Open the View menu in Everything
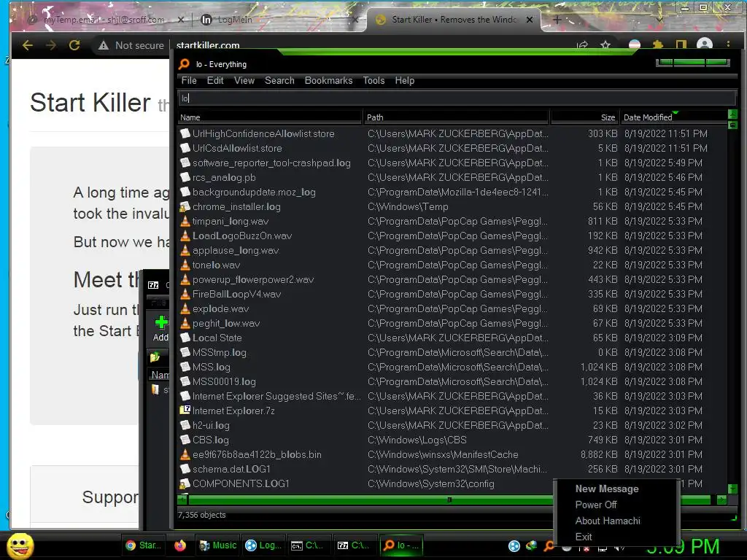 244,80
